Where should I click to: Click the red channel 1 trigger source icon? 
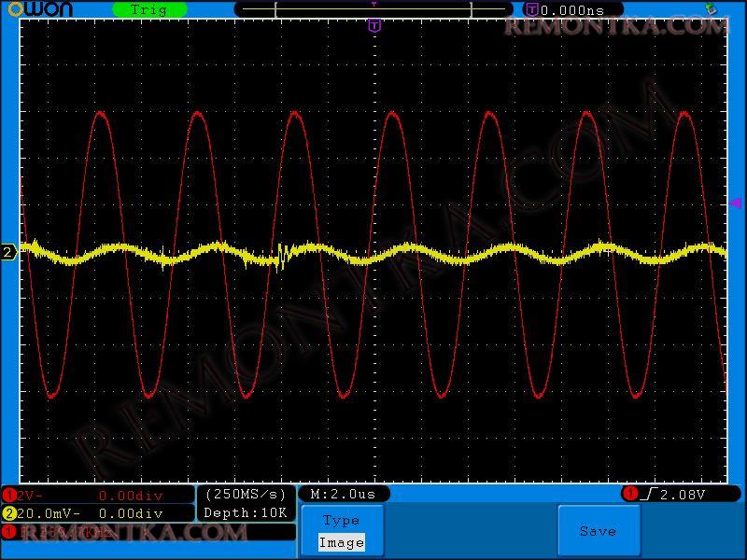click(x=630, y=494)
